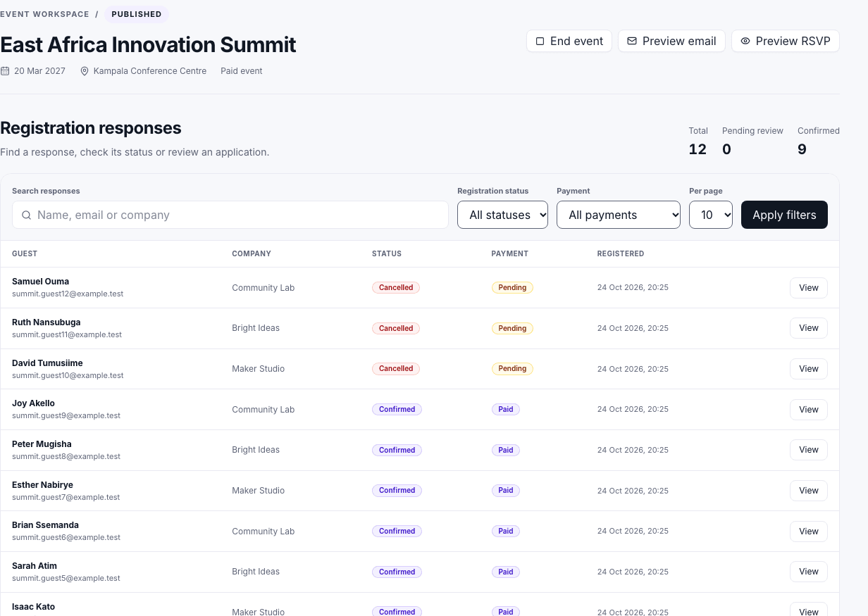Open the Registration status dropdown
The image size is (868, 616).
click(503, 215)
